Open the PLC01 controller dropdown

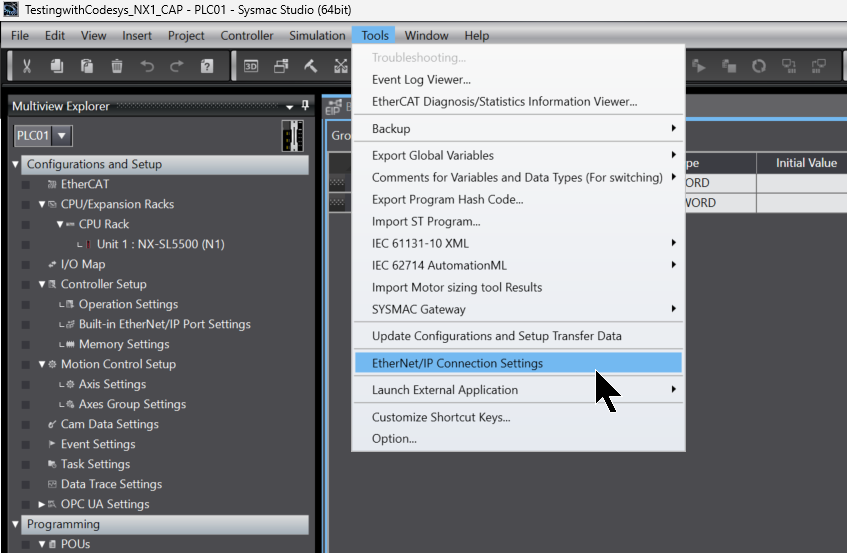point(62,136)
